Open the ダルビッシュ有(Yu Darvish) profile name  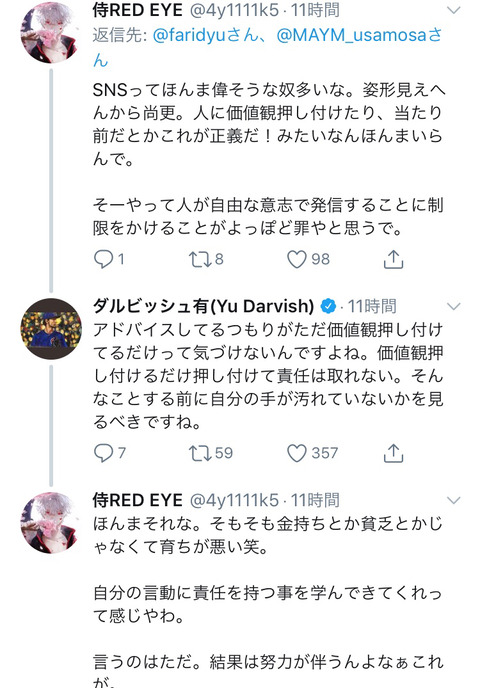(x=203, y=306)
